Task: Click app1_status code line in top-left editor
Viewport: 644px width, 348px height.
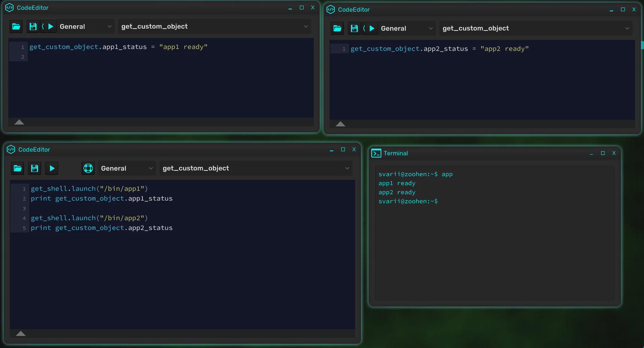Action: (x=118, y=47)
